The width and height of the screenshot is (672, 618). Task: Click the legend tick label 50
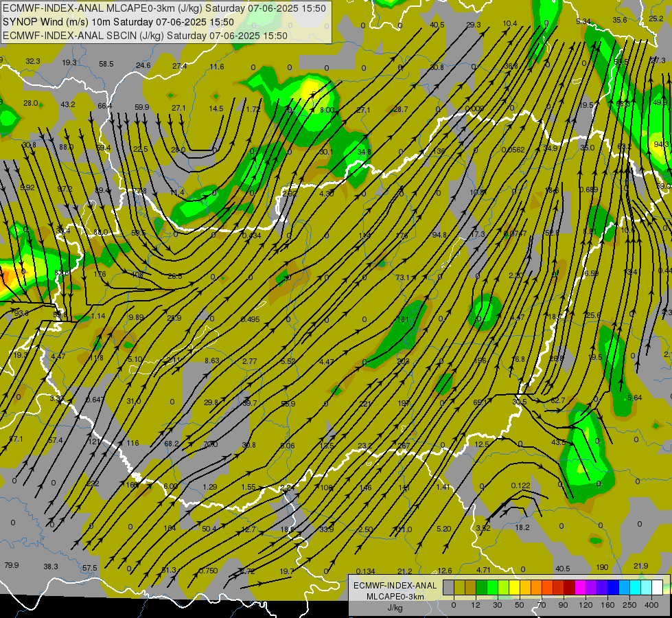520,605
